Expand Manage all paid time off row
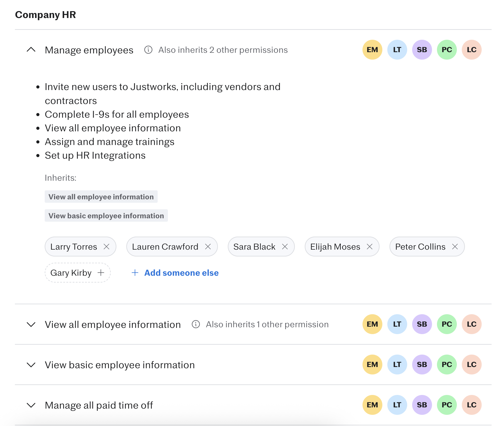Image resolution: width=504 pixels, height=426 pixels. tap(31, 405)
